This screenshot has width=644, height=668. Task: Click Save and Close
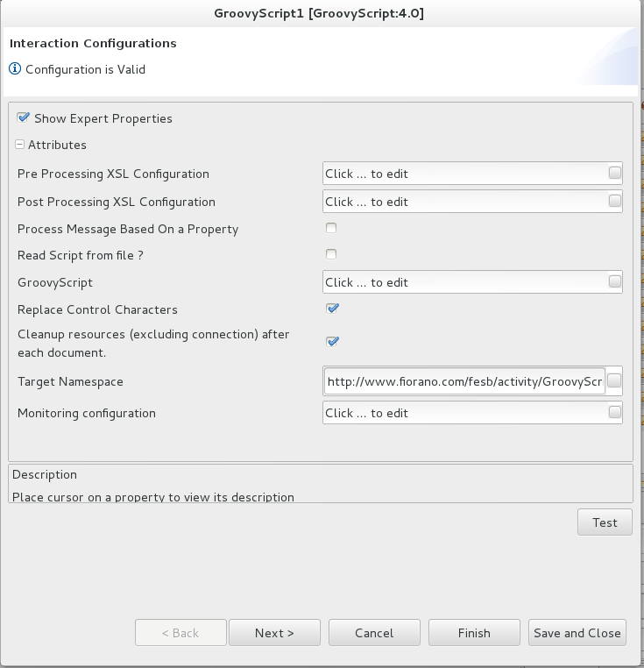tap(577, 633)
